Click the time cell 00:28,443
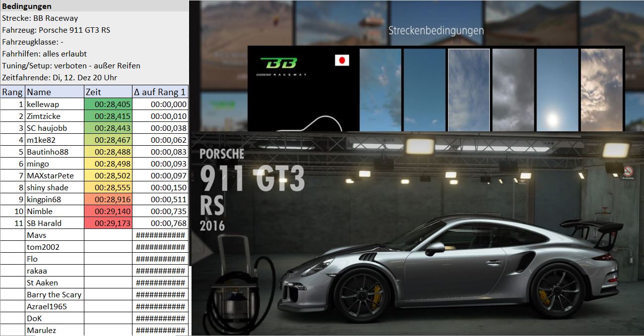The height and width of the screenshot is (336, 644). (x=108, y=128)
